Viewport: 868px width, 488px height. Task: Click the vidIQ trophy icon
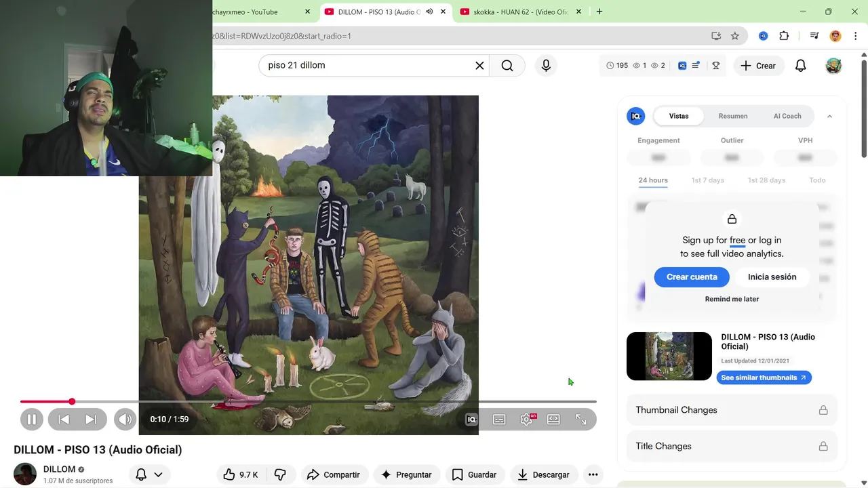pos(715,66)
